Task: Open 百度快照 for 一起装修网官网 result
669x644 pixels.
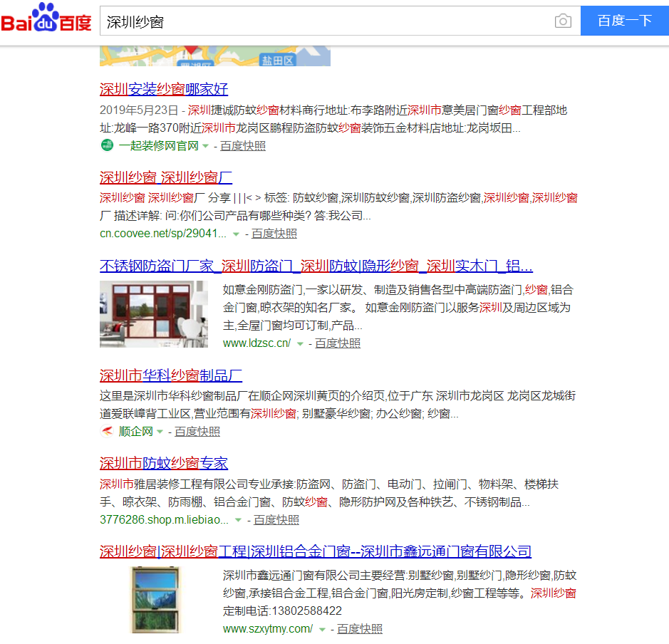Action: click(243, 146)
